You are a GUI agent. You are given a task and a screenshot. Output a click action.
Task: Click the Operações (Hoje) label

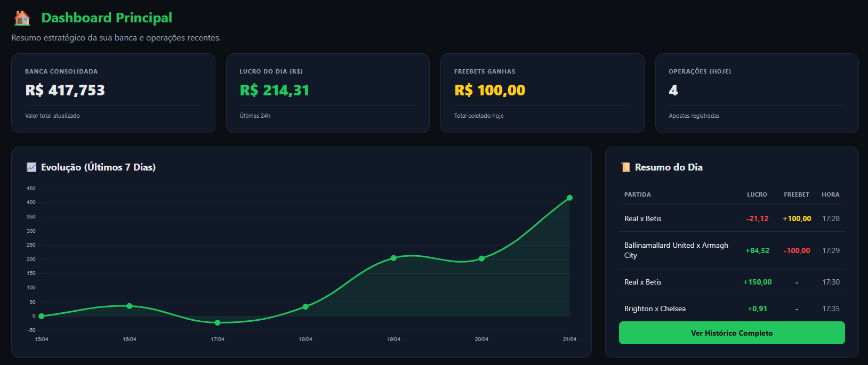[x=700, y=71]
